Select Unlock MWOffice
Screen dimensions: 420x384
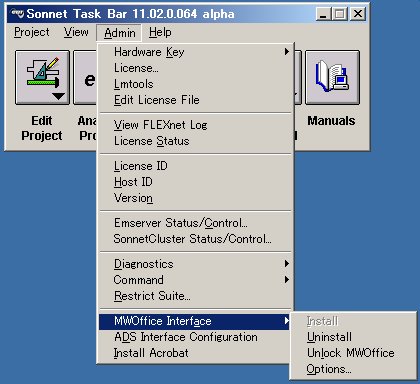(x=353, y=353)
